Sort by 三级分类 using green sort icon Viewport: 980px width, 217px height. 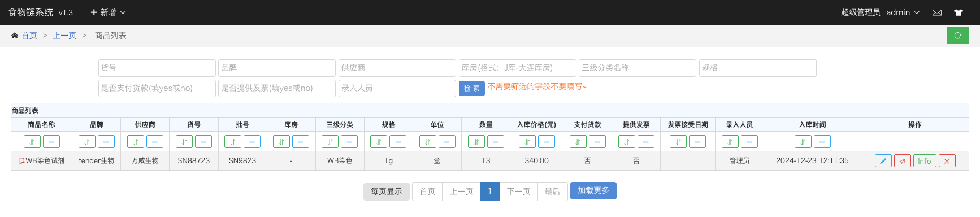click(x=330, y=142)
